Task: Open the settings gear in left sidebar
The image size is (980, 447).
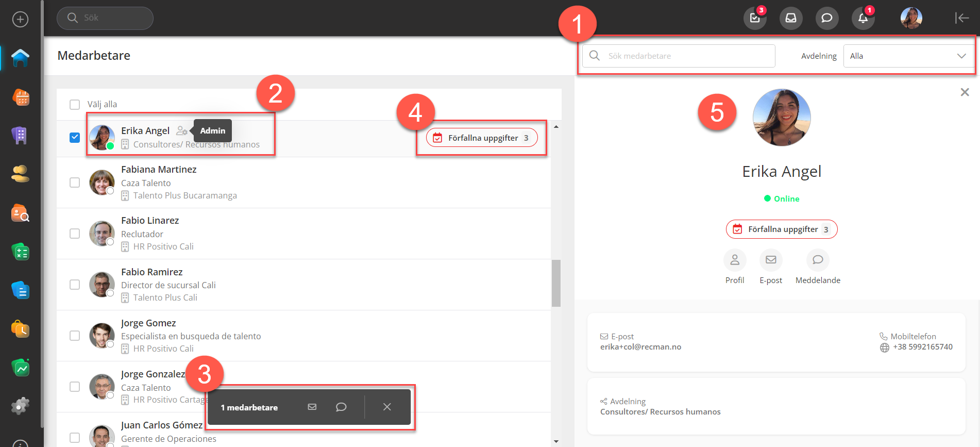Action: [x=20, y=406]
